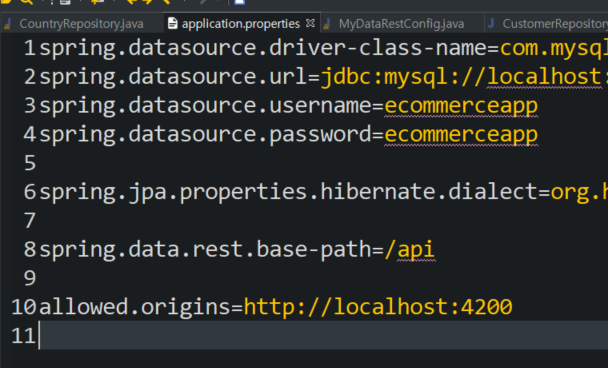Click 'spring.datasource.driver-class-name' key on line 1
608x368 pixels.
(263, 48)
